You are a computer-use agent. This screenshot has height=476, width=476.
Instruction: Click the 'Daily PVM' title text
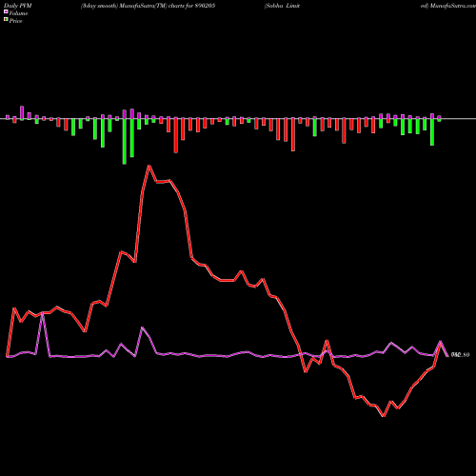[18, 6]
